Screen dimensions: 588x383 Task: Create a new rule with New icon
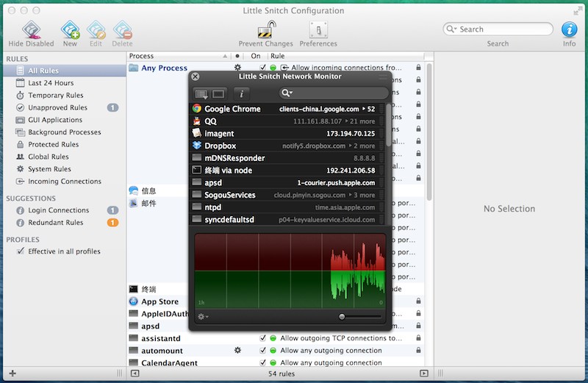click(70, 31)
